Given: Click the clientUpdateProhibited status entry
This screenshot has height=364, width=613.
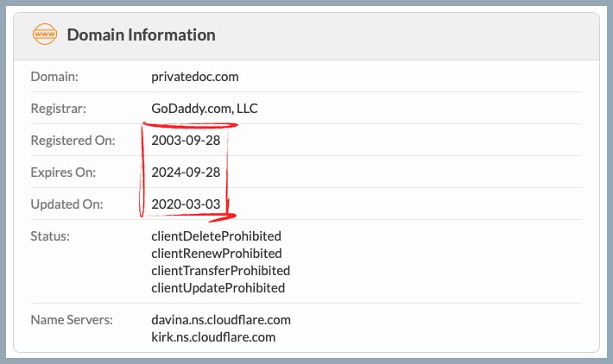Looking at the screenshot, I should pos(218,287).
